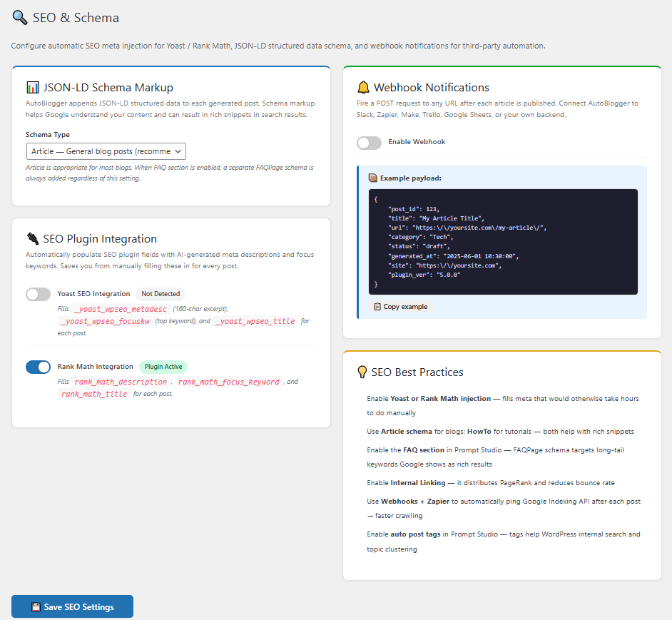Click the Article schema best-practice tip
The image size is (672, 620).
coord(500,432)
